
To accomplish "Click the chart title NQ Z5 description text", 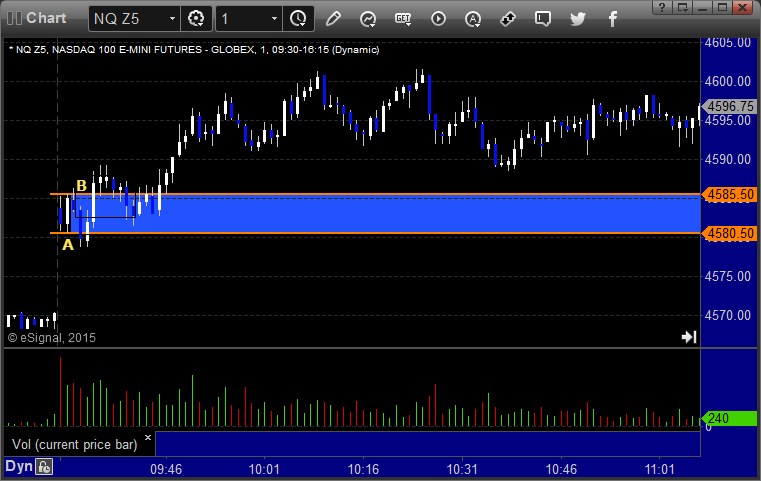I will (x=194, y=50).
